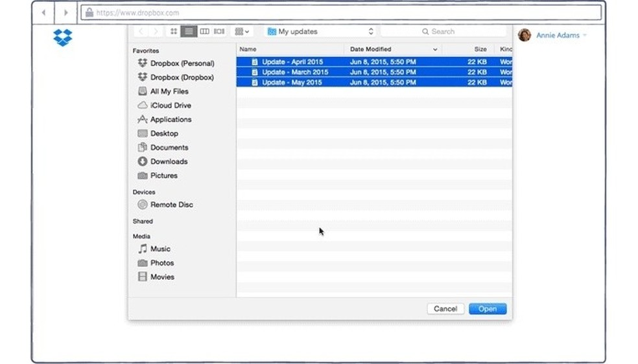The height and width of the screenshot is (364, 638).
Task: Click browser back arrow button
Action: coord(43,12)
